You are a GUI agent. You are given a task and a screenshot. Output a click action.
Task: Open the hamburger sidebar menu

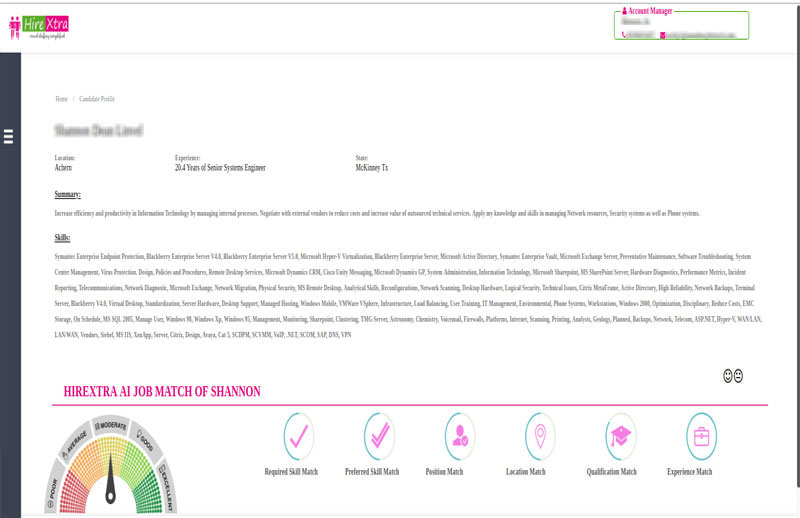coord(9,136)
